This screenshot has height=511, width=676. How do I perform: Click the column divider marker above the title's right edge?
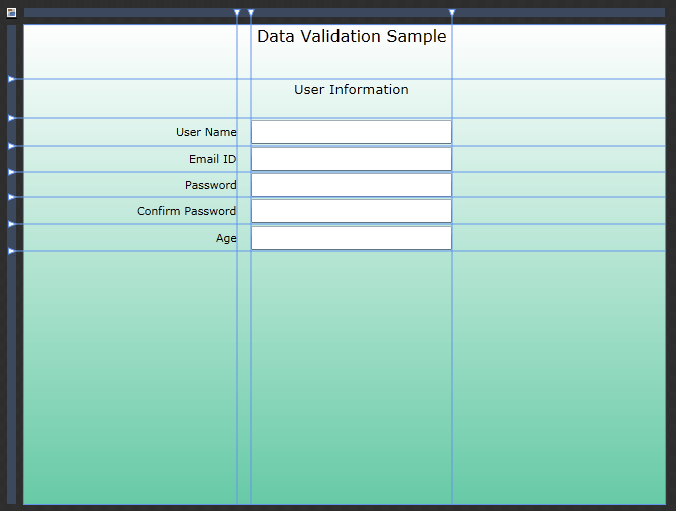(x=452, y=13)
